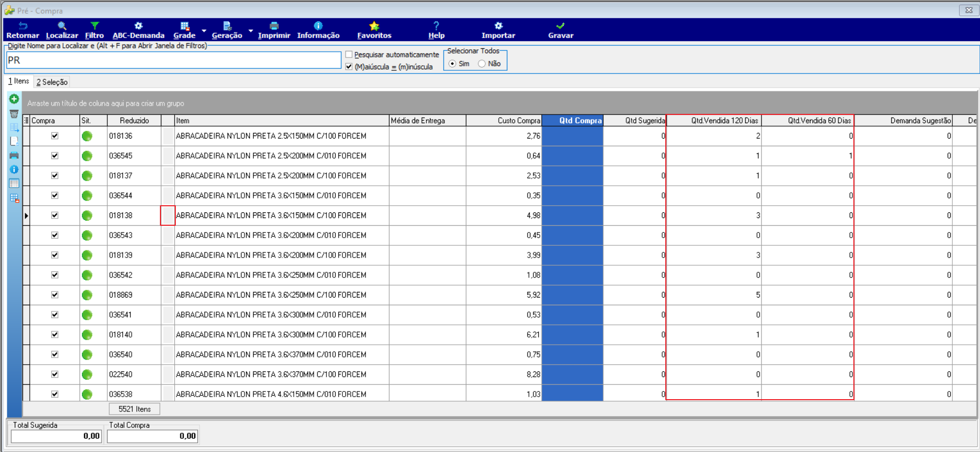Close the Pré - Compra window

coord(969,10)
